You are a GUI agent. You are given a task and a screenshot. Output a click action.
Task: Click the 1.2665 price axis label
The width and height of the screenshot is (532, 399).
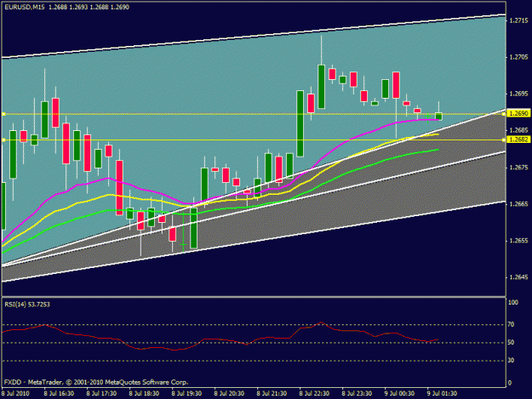click(518, 204)
